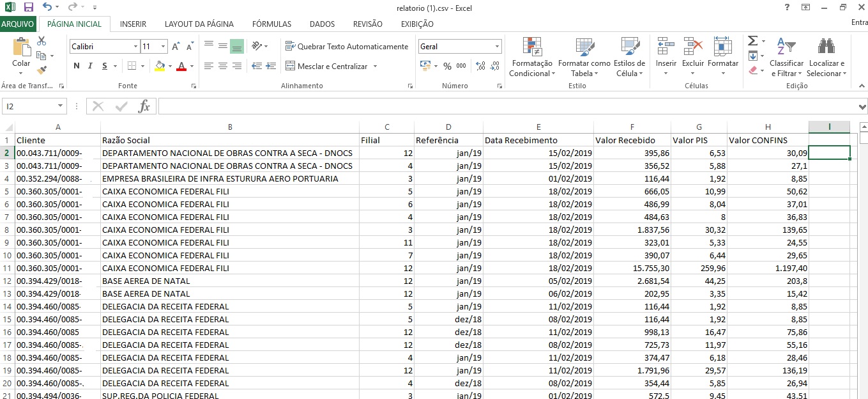The height and width of the screenshot is (399, 868).
Task: Open the ARQUIVO menu
Action: pyautogui.click(x=18, y=24)
